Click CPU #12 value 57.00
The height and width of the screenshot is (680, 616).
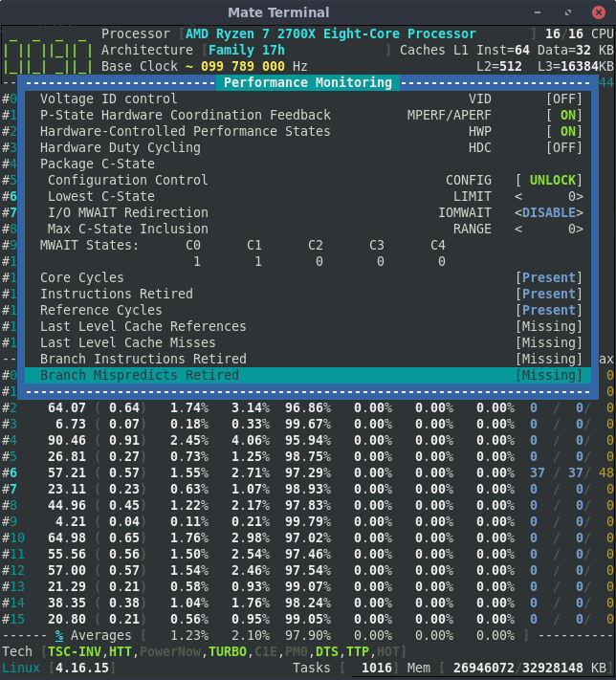tap(67, 571)
